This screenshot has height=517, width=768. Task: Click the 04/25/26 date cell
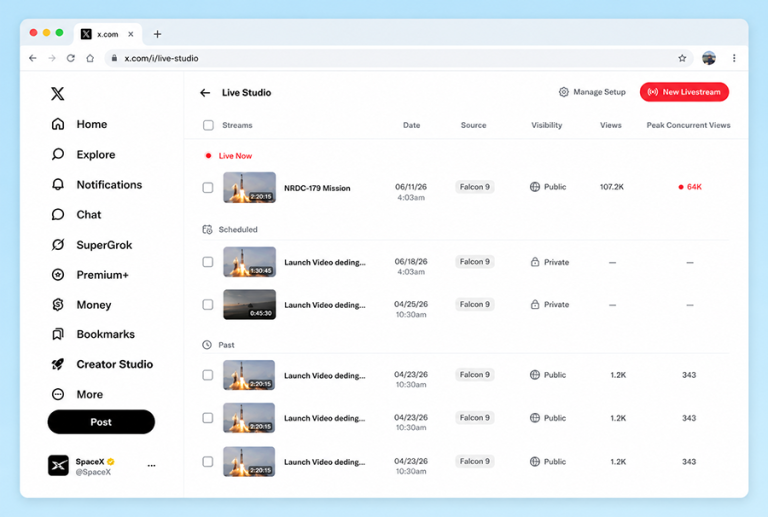coord(411,309)
